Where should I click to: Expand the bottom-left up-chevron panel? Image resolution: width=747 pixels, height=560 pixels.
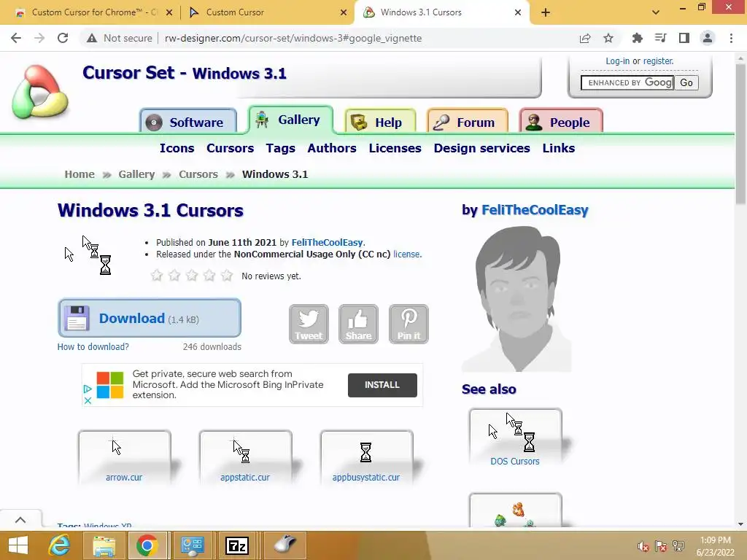tap(20, 520)
